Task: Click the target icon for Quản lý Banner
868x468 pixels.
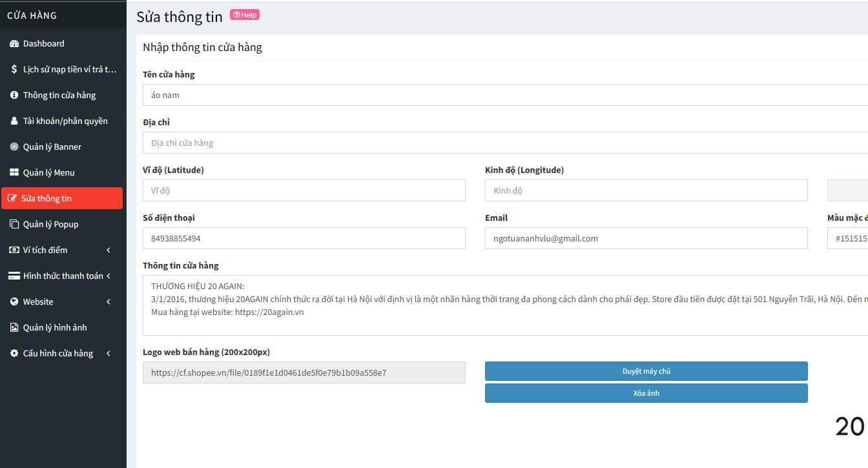Action: coord(14,147)
